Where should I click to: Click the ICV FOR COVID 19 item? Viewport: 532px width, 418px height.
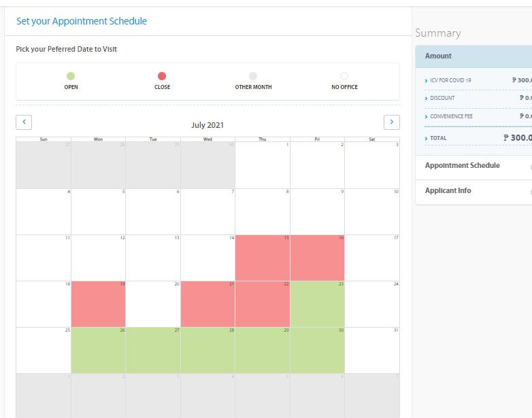tap(450, 80)
